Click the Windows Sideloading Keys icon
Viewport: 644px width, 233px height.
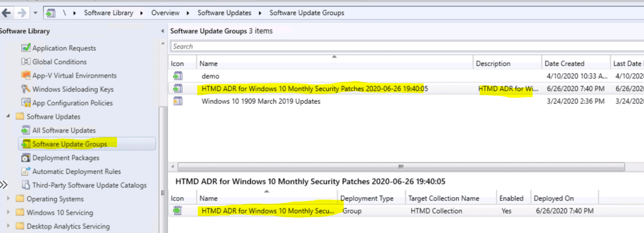tap(26, 89)
